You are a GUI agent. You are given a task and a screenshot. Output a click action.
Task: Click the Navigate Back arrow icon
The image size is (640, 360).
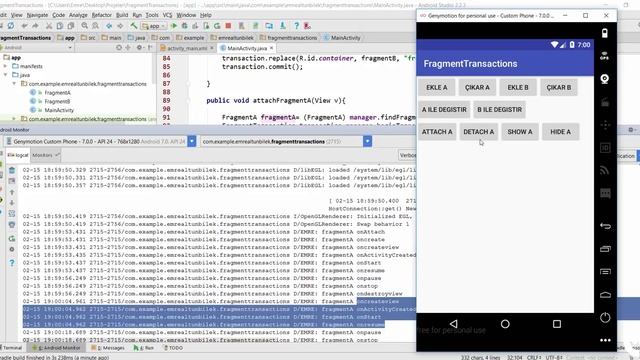pos(109,26)
